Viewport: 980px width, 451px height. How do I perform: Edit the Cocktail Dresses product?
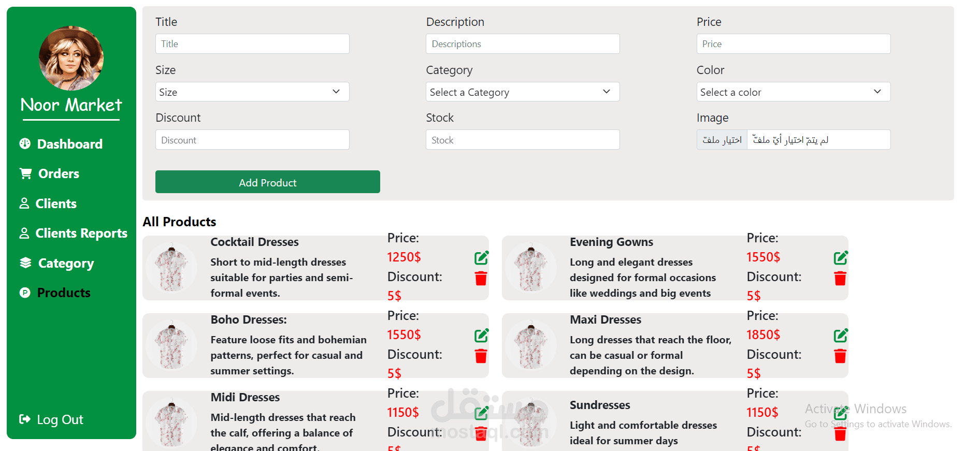tap(481, 257)
